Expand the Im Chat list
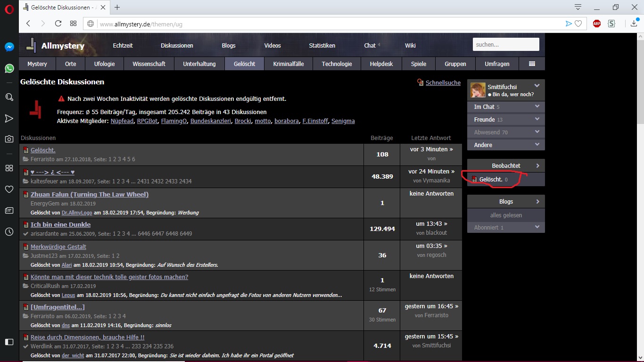The height and width of the screenshot is (362, 644). coord(537,107)
